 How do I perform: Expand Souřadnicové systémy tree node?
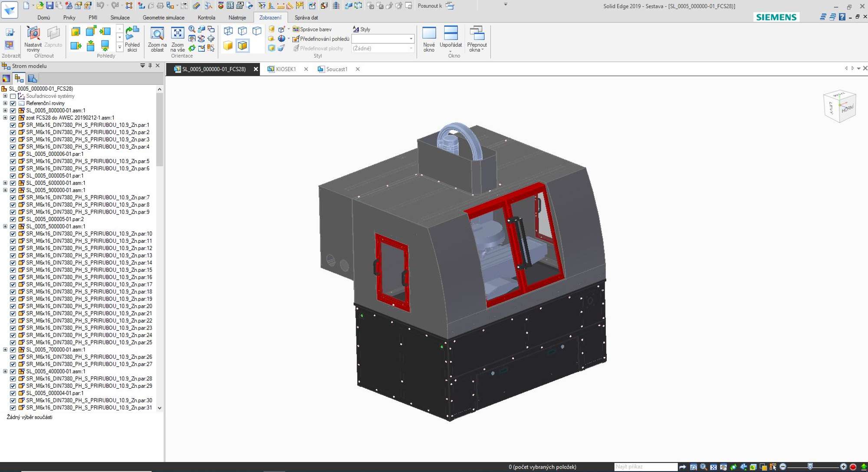point(5,96)
